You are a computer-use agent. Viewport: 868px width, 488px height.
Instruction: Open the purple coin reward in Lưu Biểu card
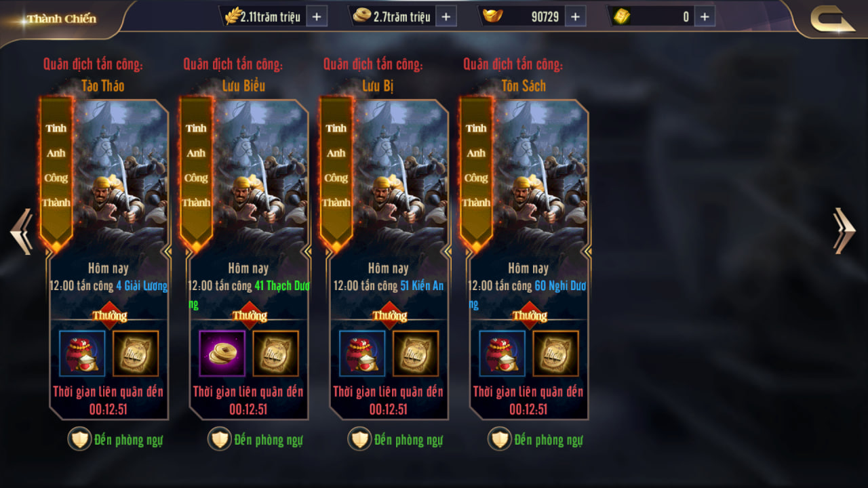point(222,353)
